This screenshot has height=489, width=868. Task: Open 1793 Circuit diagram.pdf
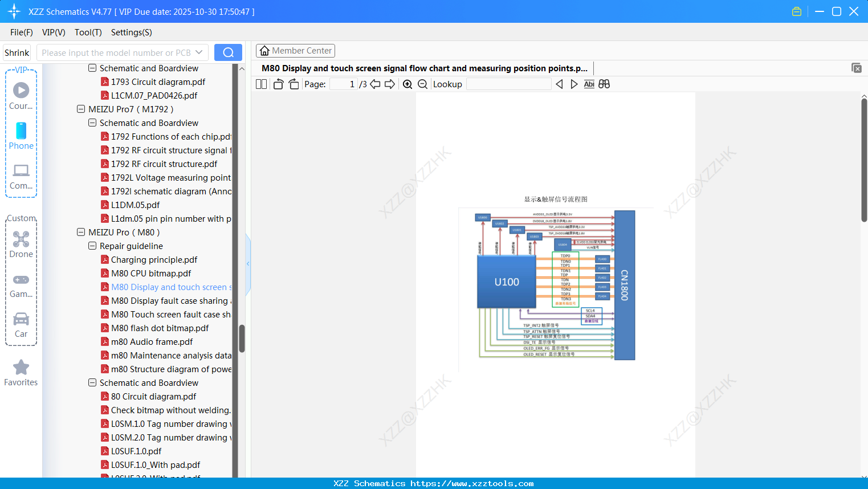(x=153, y=81)
